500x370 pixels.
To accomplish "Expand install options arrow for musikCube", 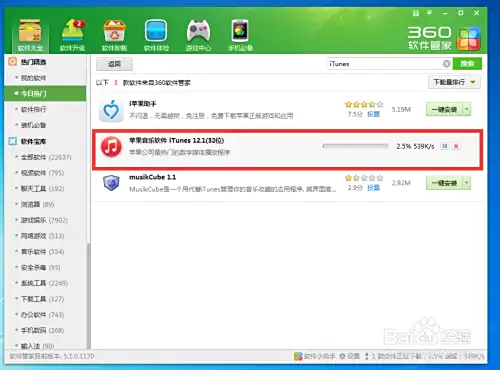I will [x=467, y=183].
